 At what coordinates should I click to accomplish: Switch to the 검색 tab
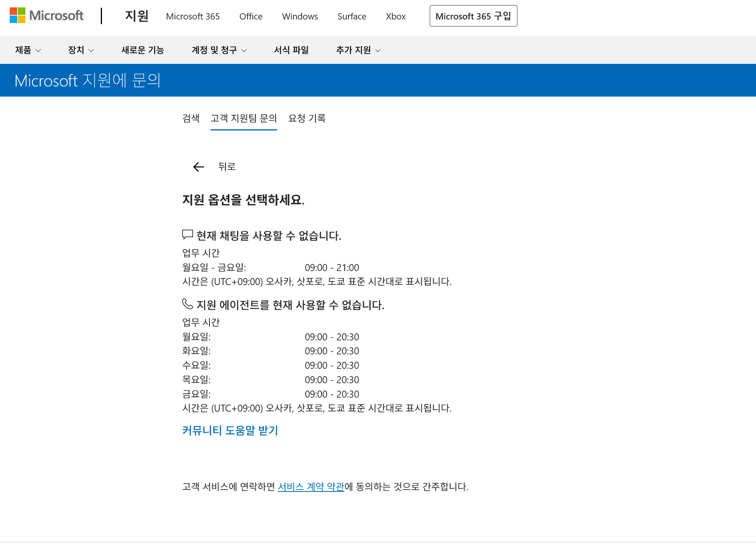192,118
